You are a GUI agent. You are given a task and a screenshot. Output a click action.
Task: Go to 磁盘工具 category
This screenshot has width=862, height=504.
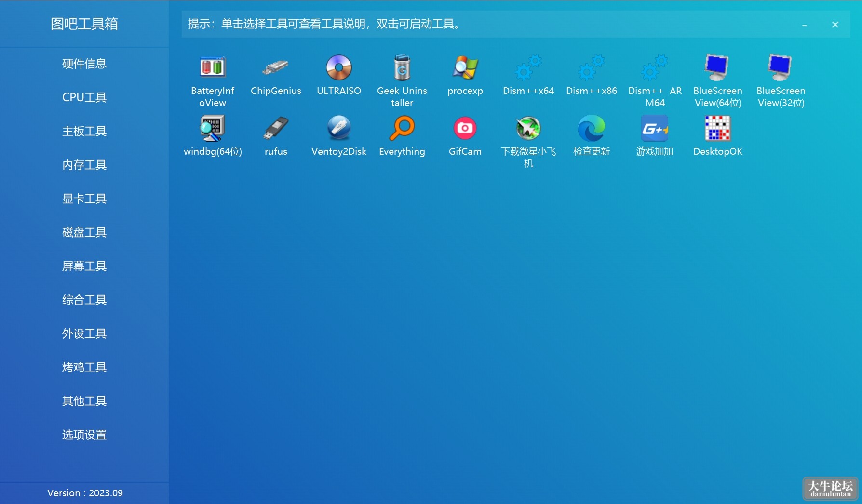(84, 232)
